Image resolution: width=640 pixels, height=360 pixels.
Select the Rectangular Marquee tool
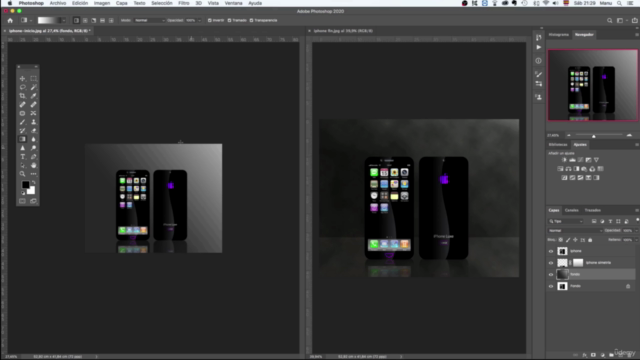(x=33, y=78)
